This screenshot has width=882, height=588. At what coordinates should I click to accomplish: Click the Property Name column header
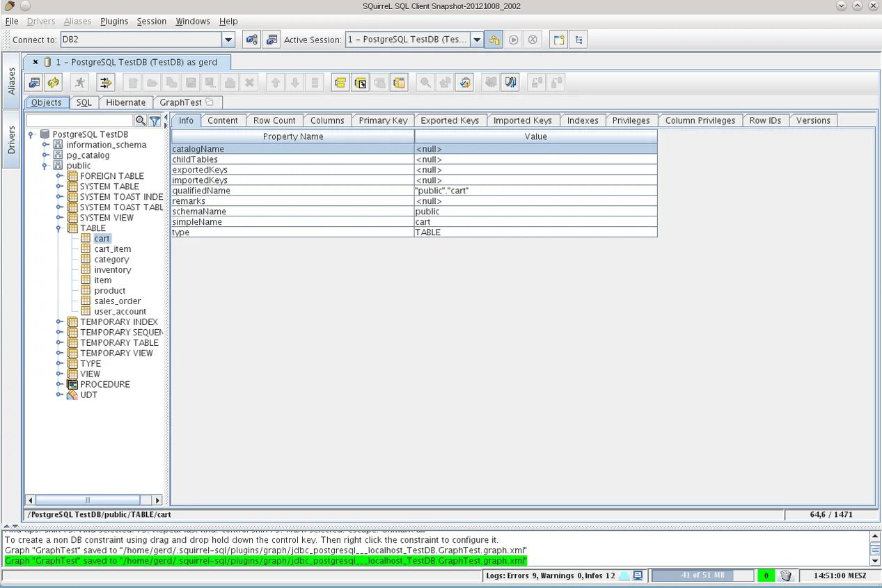click(293, 136)
